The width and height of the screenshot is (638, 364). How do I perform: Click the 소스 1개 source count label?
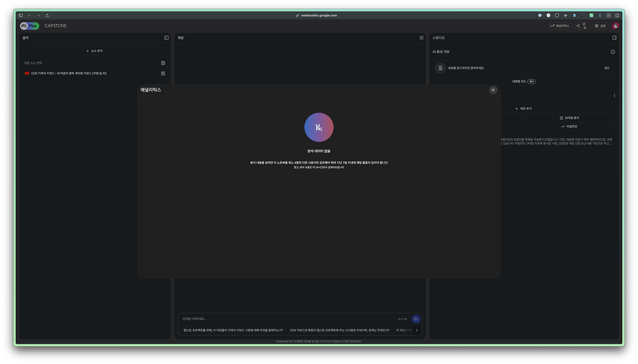point(402,319)
